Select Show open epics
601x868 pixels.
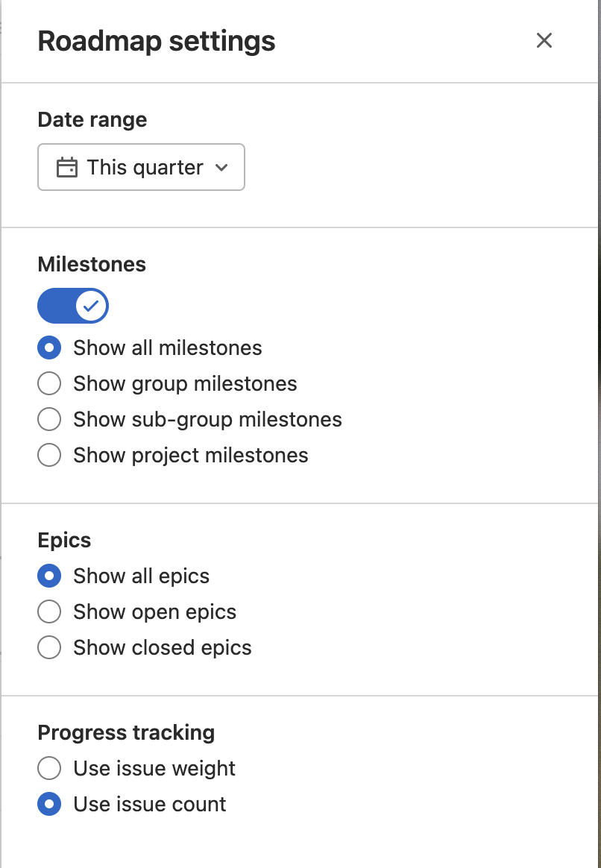48,611
